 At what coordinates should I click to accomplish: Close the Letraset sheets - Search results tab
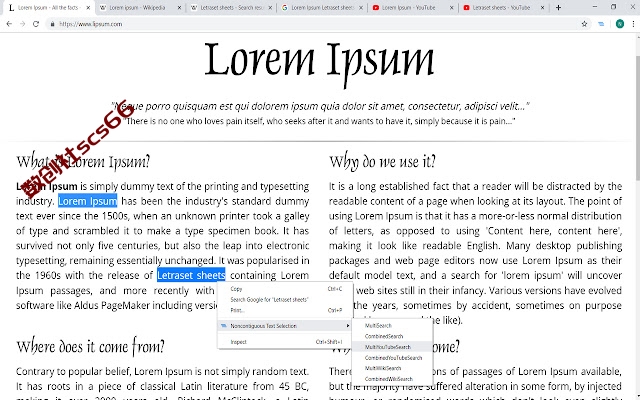tap(270, 8)
